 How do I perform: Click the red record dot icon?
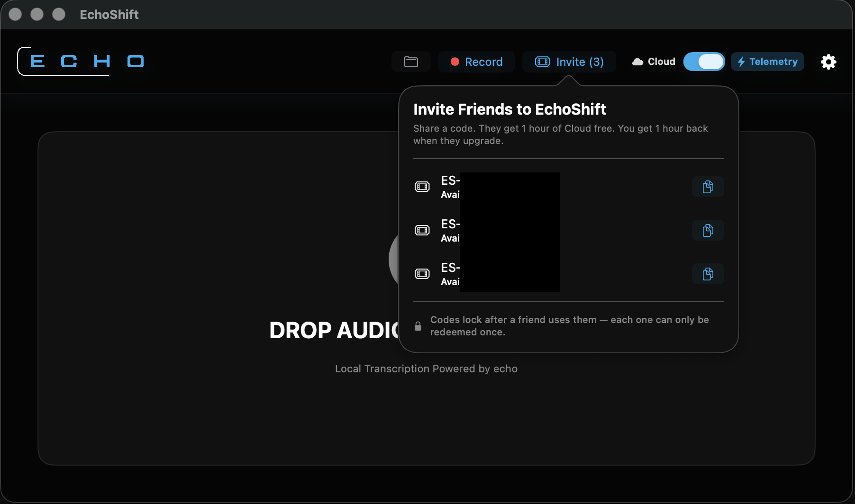point(455,62)
